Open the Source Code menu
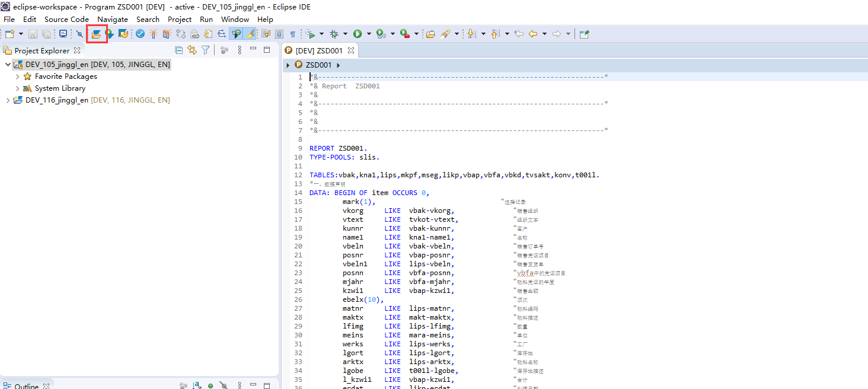868x389 pixels. click(x=66, y=19)
